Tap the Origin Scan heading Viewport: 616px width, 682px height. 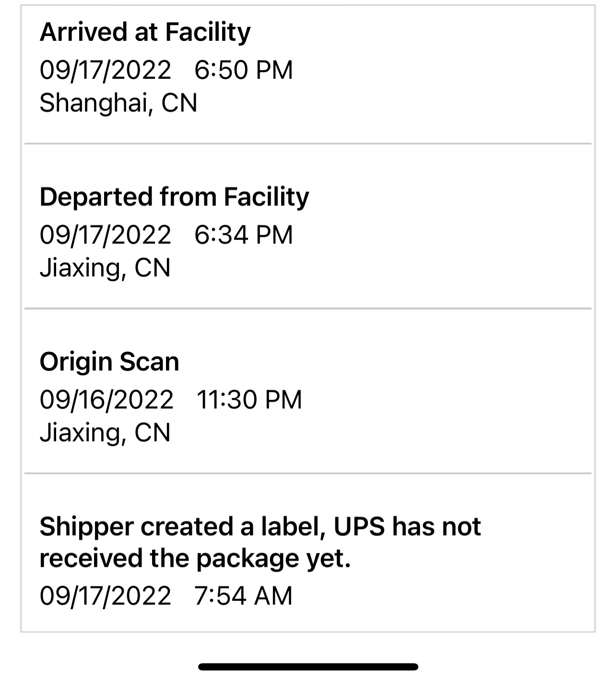[109, 362]
